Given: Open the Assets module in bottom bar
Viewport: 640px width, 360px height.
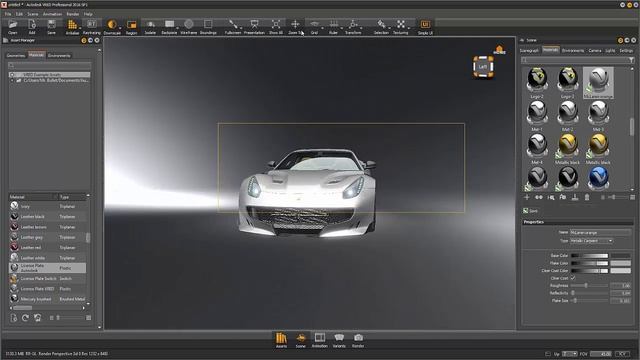Looking at the screenshot, I should point(281,338).
